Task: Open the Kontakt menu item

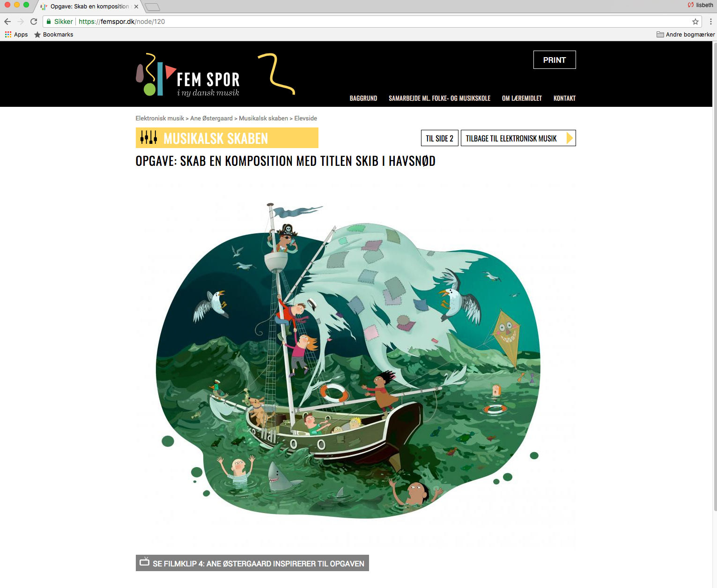Action: (564, 98)
